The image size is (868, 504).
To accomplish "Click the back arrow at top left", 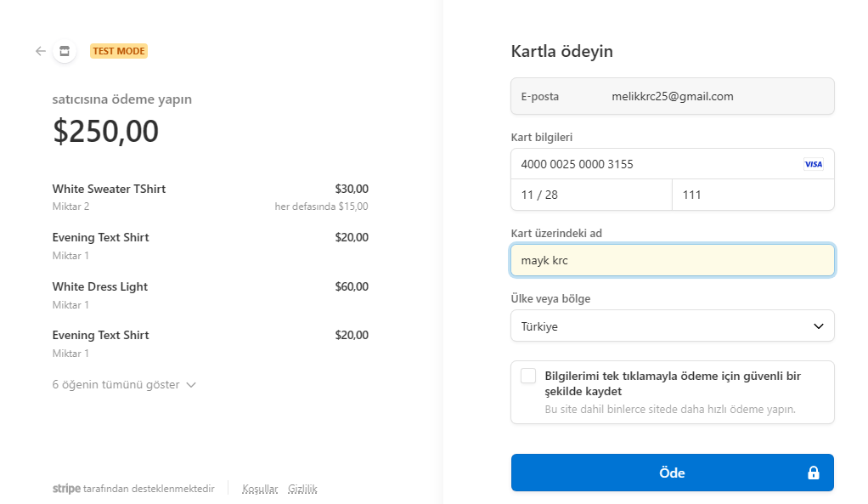I will [39, 51].
